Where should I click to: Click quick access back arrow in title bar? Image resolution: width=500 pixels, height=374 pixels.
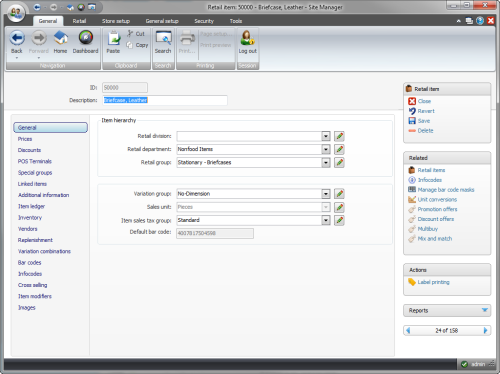(x=37, y=7)
